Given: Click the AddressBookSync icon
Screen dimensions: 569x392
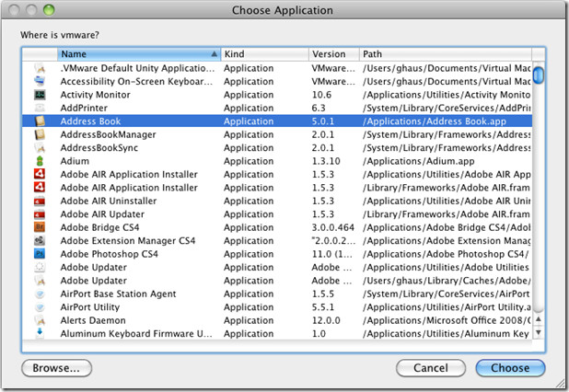Looking at the screenshot, I should pyautogui.click(x=40, y=148).
